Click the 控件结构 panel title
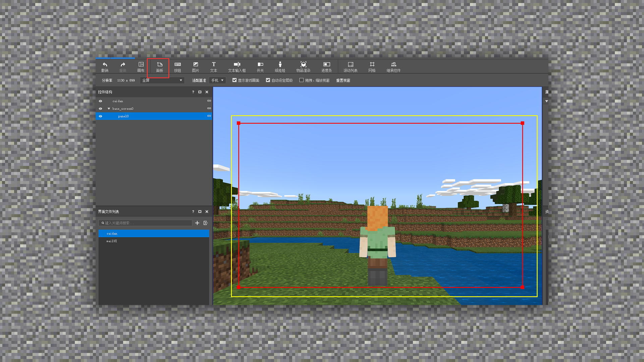Viewport: 644px width, 362px height. 105,92
